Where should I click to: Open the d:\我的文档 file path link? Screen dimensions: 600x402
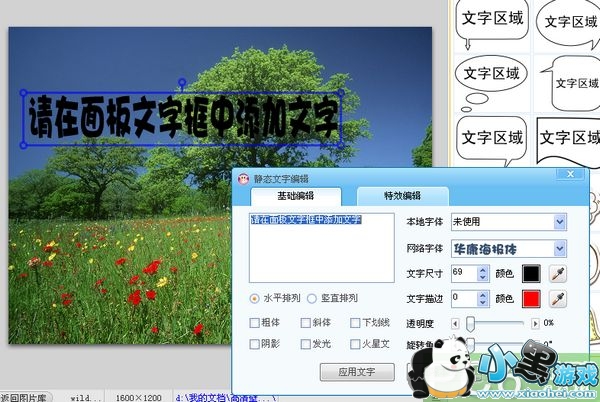click(x=226, y=398)
